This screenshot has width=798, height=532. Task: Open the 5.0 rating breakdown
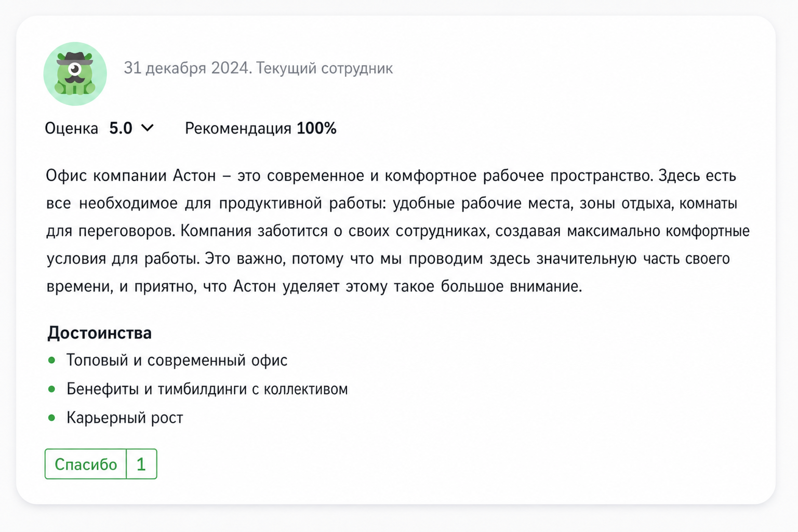121,128
